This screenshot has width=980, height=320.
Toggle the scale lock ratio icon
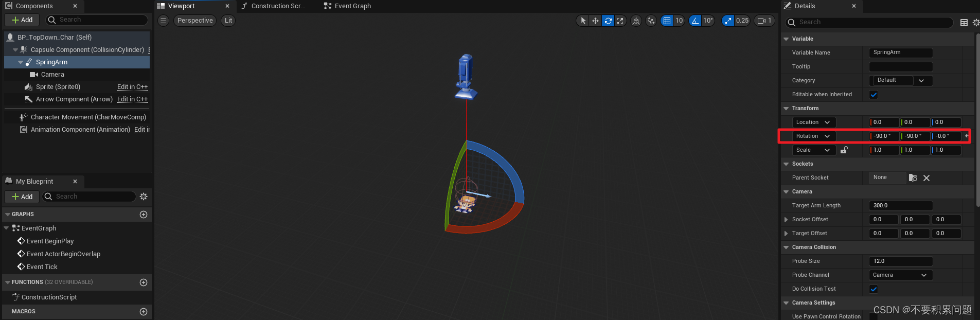click(x=844, y=150)
